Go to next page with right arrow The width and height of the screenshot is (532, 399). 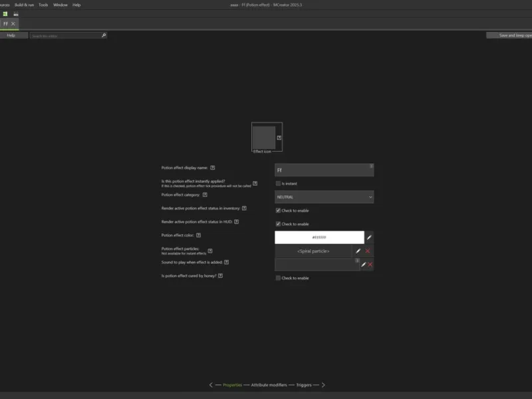click(x=323, y=385)
